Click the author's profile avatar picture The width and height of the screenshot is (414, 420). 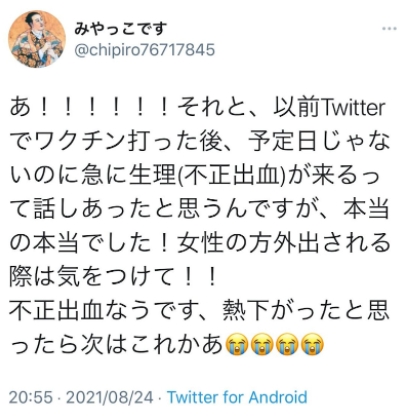pyautogui.click(x=37, y=39)
